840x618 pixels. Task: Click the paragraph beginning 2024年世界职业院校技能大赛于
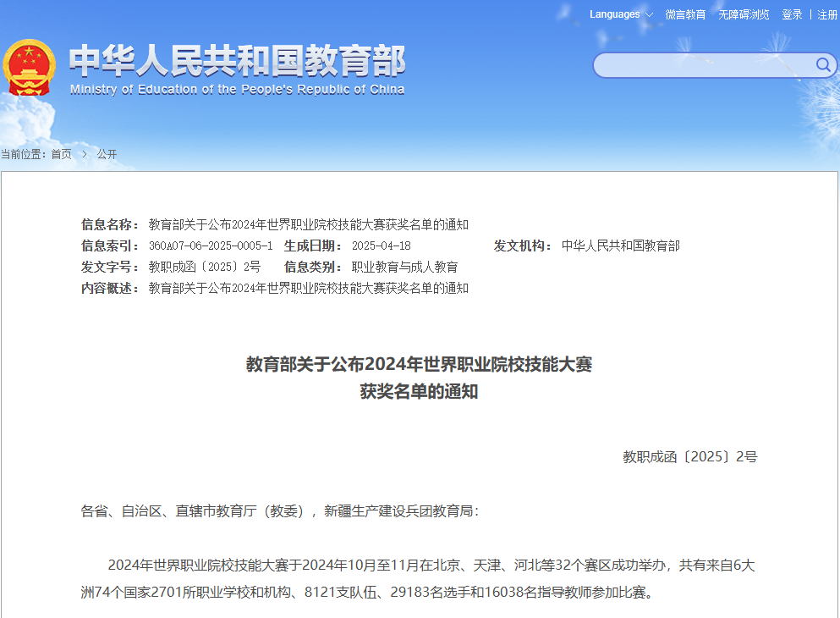pos(418,578)
